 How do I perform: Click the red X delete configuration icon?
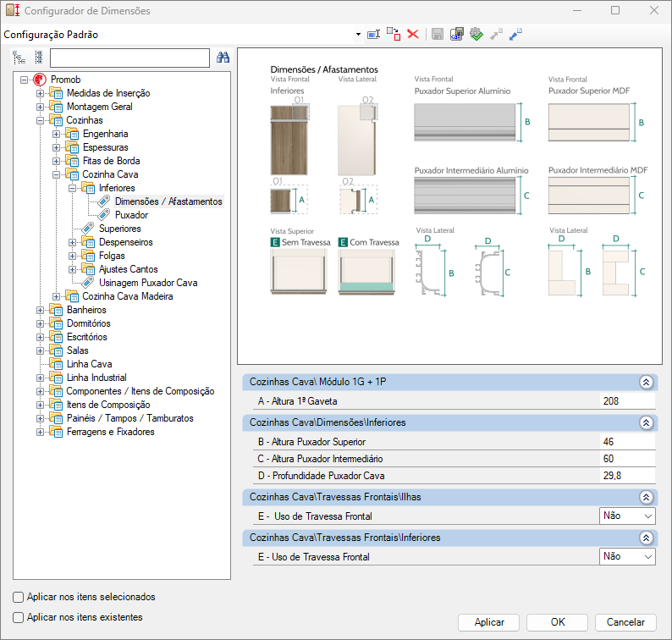tap(413, 35)
